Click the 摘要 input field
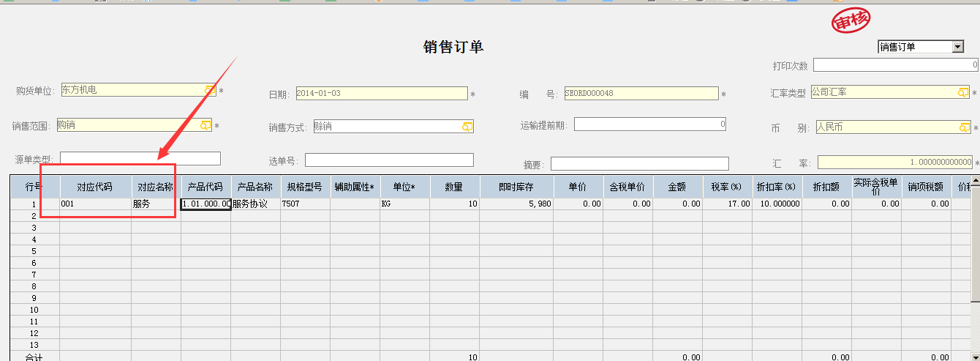This screenshot has width=980, height=361. click(640, 164)
